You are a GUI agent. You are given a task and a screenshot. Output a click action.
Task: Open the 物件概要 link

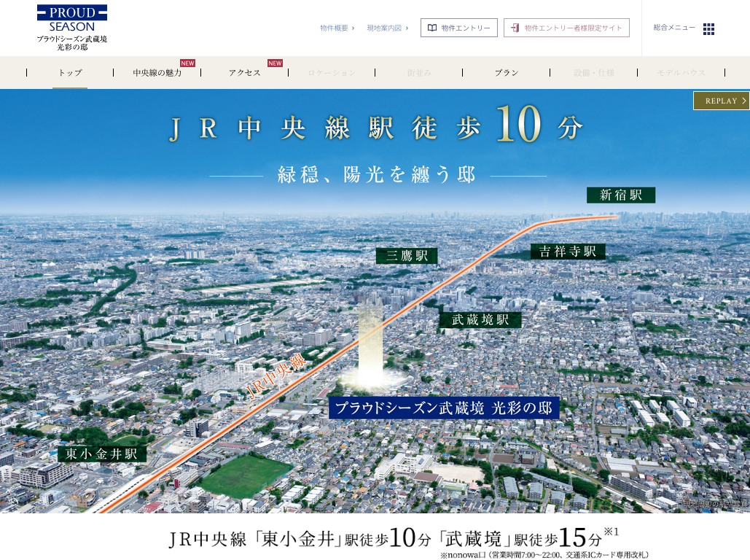tap(334, 28)
